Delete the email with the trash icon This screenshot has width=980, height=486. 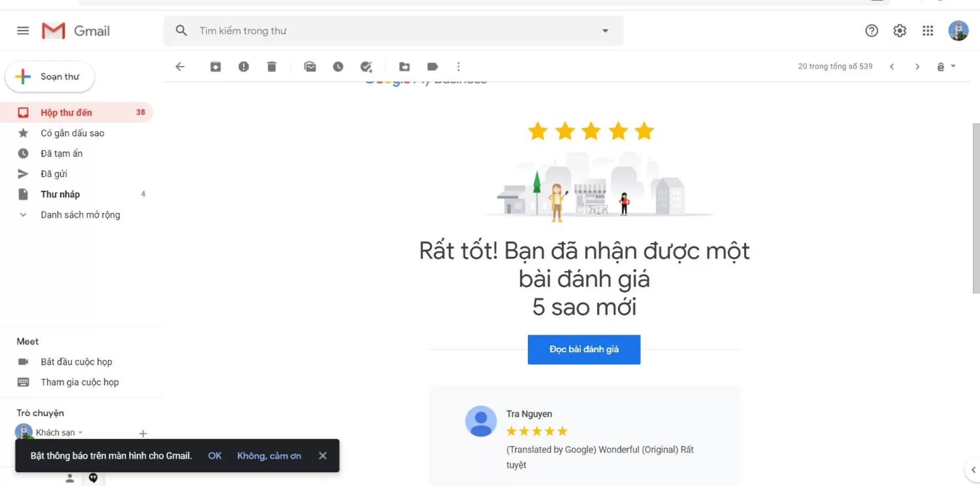(272, 66)
